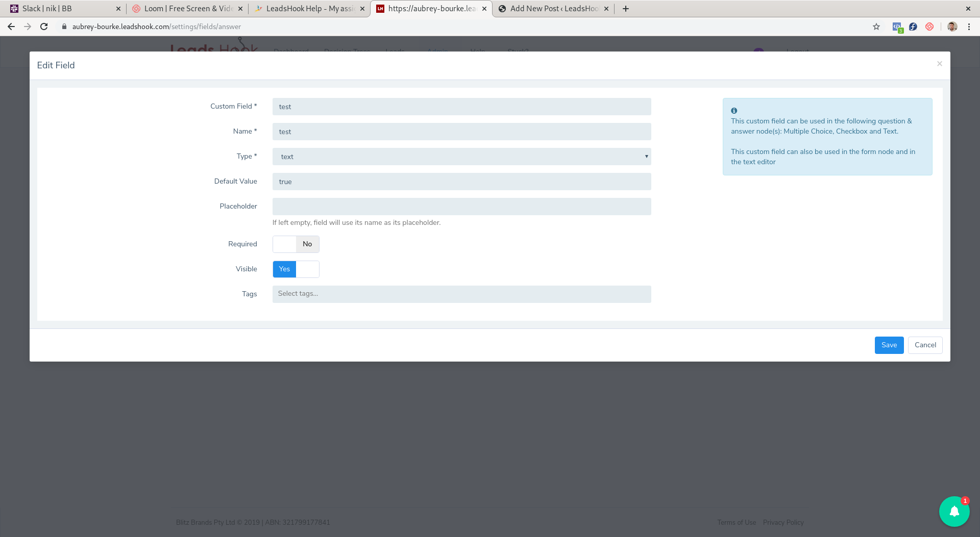Click the Type dropdown arrow
Viewport: 980px width, 537px height.
[646, 157]
